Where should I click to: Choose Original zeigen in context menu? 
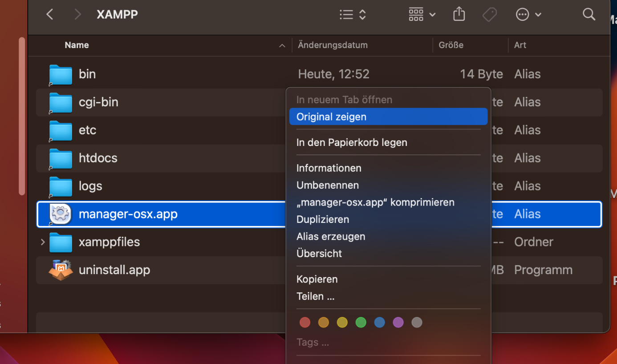point(388,117)
